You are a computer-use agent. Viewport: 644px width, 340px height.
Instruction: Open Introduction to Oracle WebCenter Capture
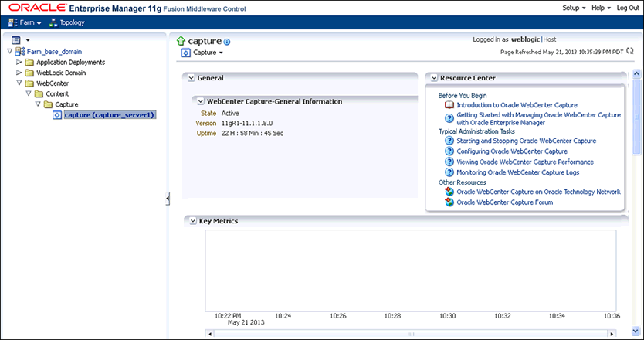pyautogui.click(x=517, y=105)
